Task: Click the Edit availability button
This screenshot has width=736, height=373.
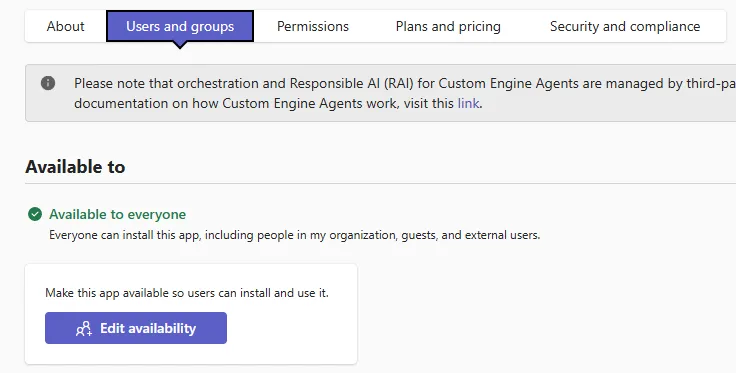Action: pos(136,328)
